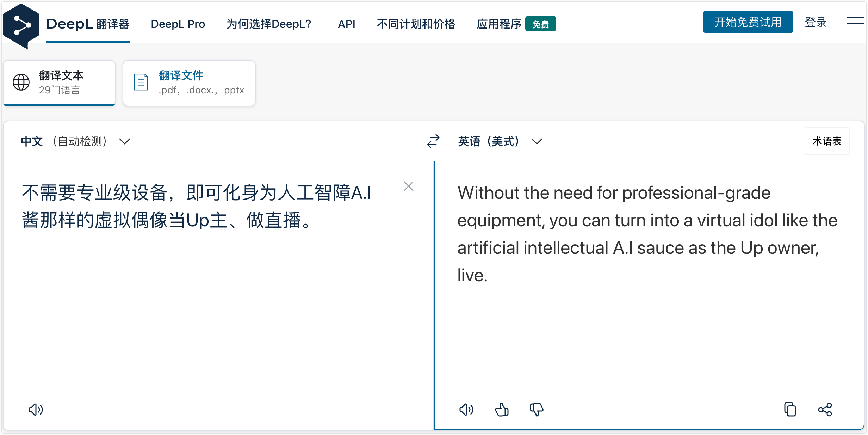Click the 登录 login link
The image size is (868, 435).
click(816, 23)
